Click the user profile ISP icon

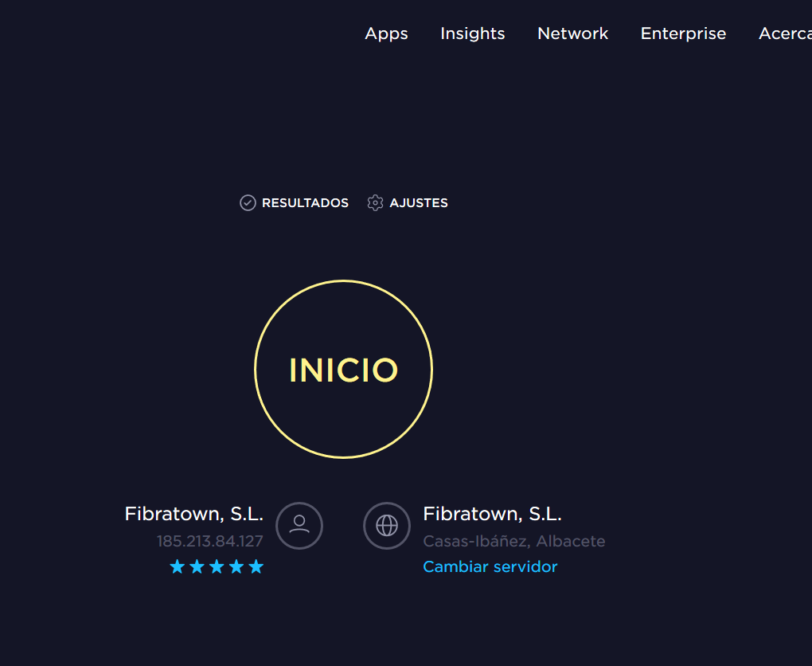[x=299, y=526]
